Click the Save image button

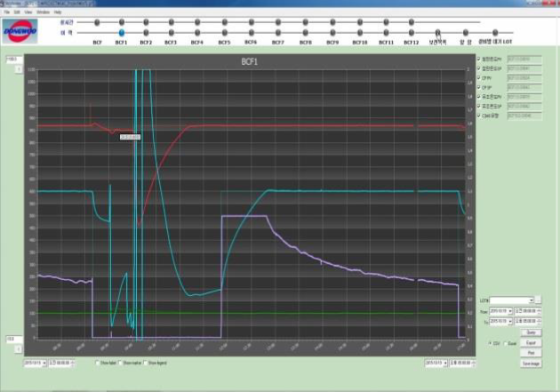tap(531, 364)
